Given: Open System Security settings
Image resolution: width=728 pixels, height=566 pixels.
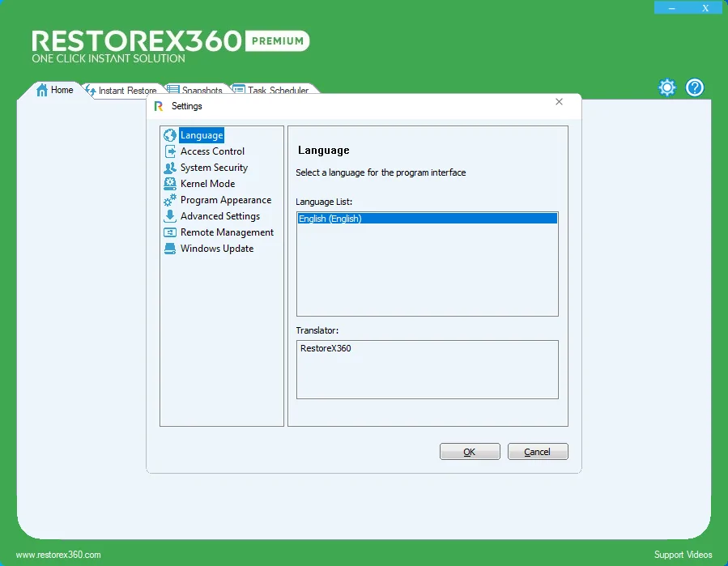Looking at the screenshot, I should [214, 168].
